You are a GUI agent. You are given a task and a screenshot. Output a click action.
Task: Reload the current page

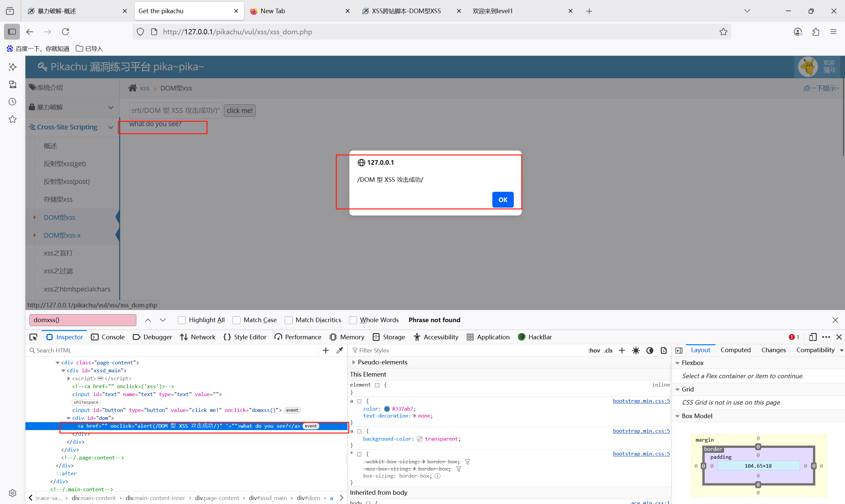[65, 32]
